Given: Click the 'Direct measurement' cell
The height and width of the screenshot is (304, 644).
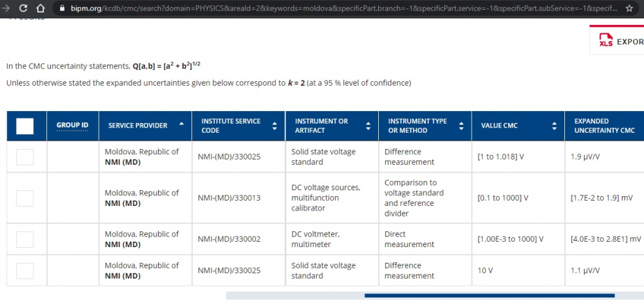Looking at the screenshot, I should coord(425,239).
